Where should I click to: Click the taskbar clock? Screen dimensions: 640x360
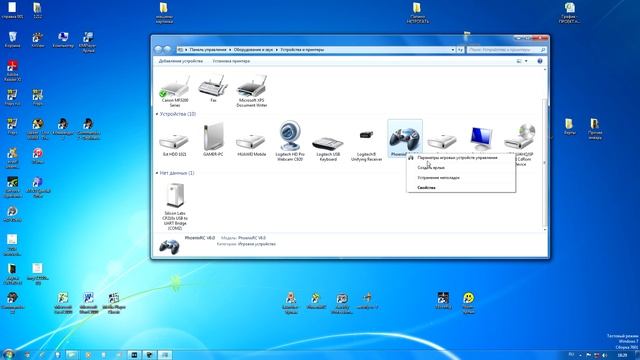point(622,355)
